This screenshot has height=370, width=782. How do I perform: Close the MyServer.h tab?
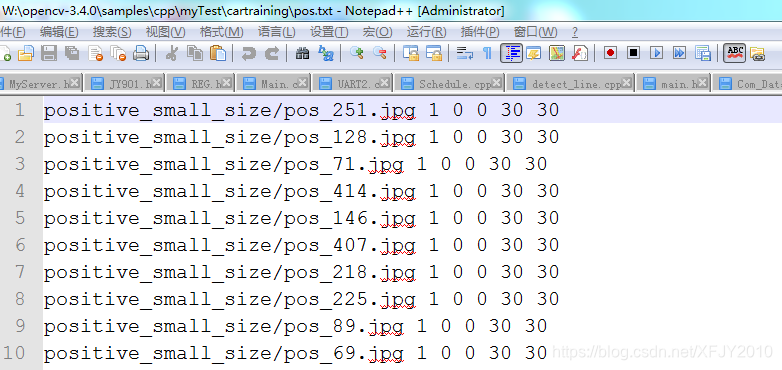pos(74,83)
